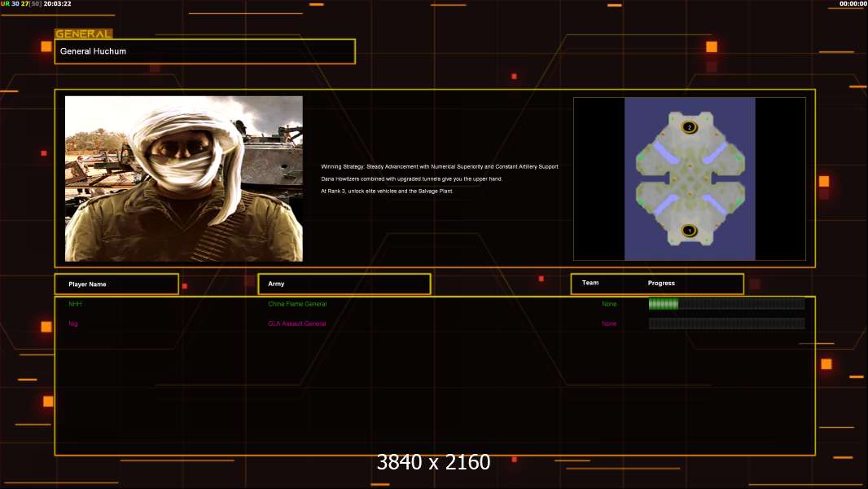Click the clock 20:03:22 in the corner
The height and width of the screenshot is (489, 868).
(x=57, y=3)
